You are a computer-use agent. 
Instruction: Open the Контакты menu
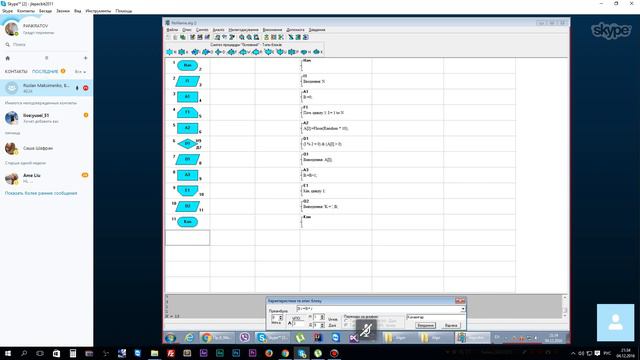26,11
